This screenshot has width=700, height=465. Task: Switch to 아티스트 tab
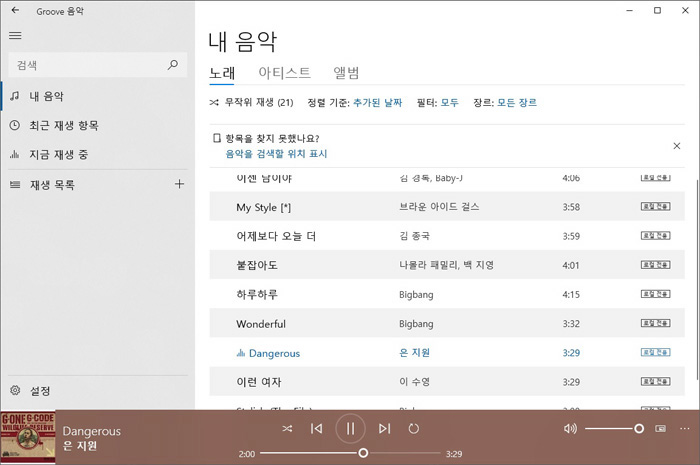284,73
